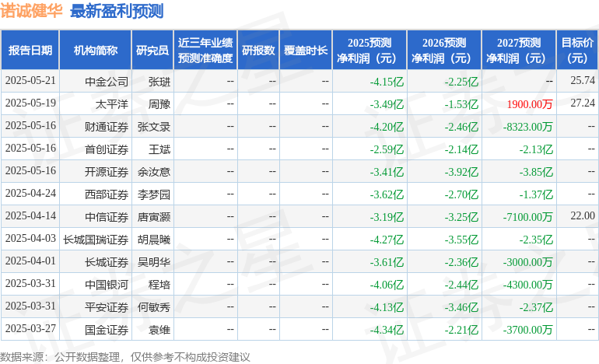Click the 最新盈利预测 heading

pos(117,11)
